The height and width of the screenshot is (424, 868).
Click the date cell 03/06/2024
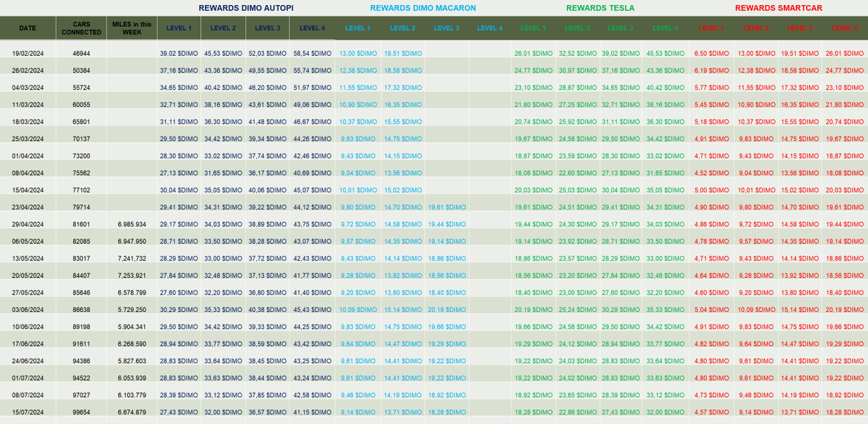coord(27,310)
